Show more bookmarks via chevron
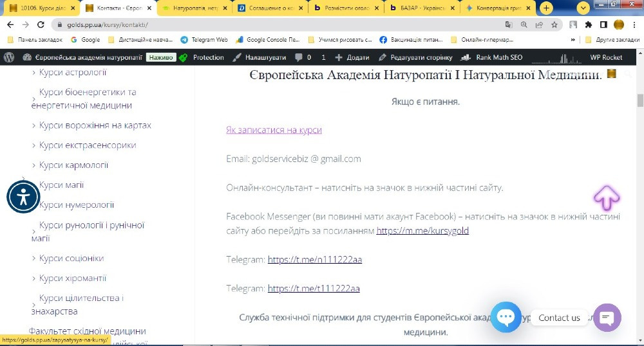The height and width of the screenshot is (346, 644). click(573, 40)
